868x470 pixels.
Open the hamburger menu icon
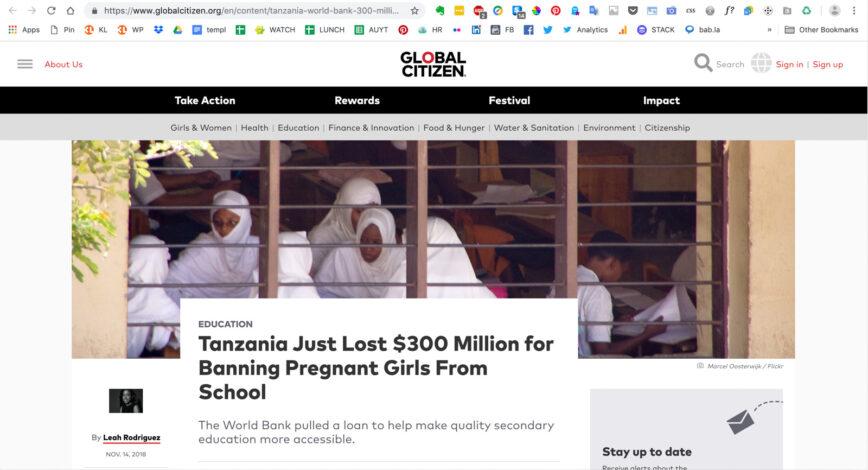click(25, 64)
